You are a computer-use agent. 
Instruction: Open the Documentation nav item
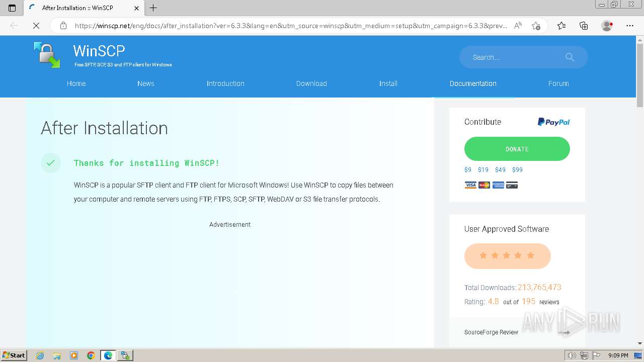point(473,83)
